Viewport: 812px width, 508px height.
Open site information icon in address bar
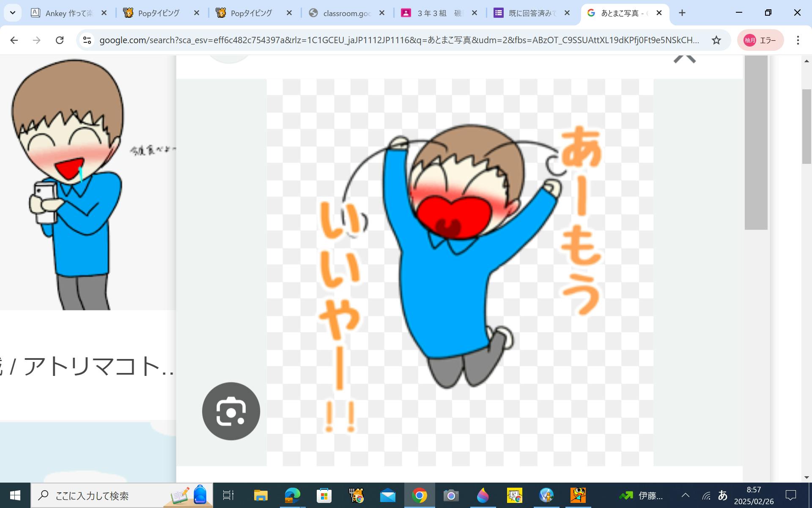click(x=87, y=40)
